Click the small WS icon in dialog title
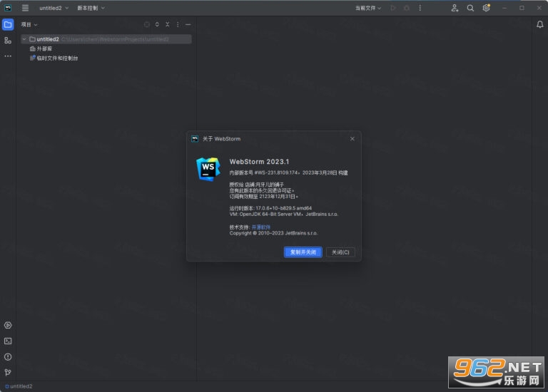This screenshot has width=548, height=392. coord(195,138)
